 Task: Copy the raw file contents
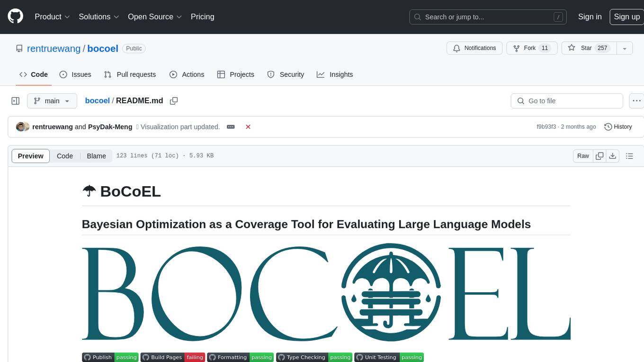599,156
